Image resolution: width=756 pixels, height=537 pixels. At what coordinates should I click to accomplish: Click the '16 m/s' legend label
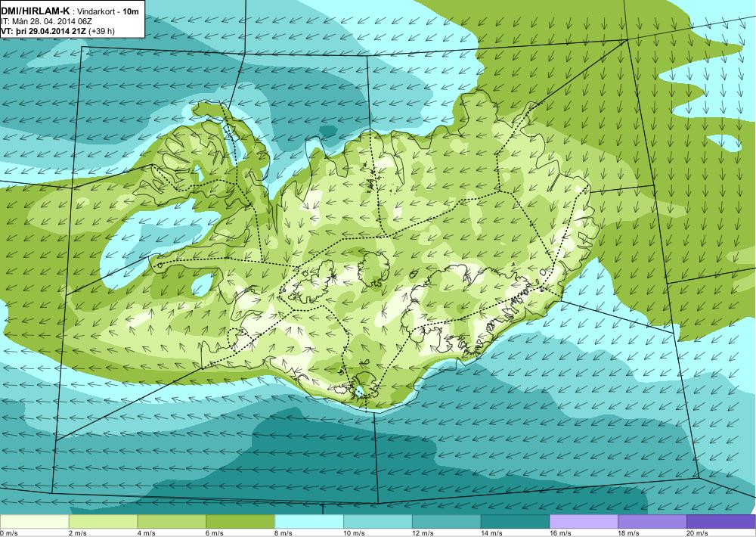(560, 533)
